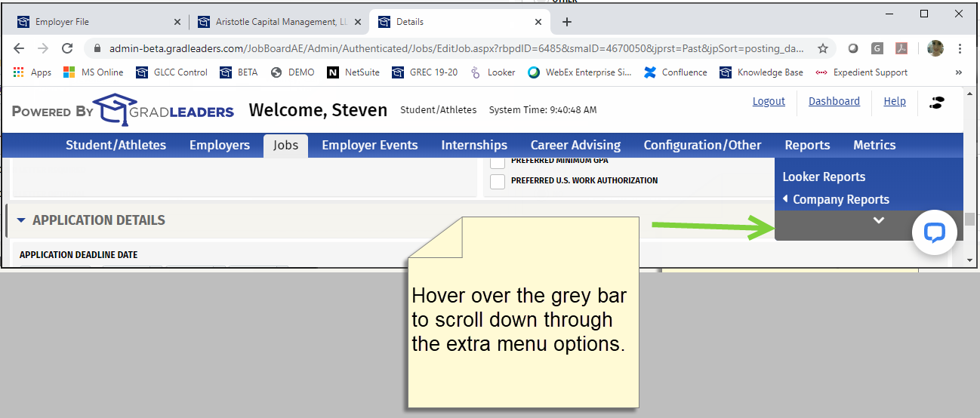Open the GREC 19-20 bookmark
Viewport: 980px width, 418px height.
(x=424, y=72)
